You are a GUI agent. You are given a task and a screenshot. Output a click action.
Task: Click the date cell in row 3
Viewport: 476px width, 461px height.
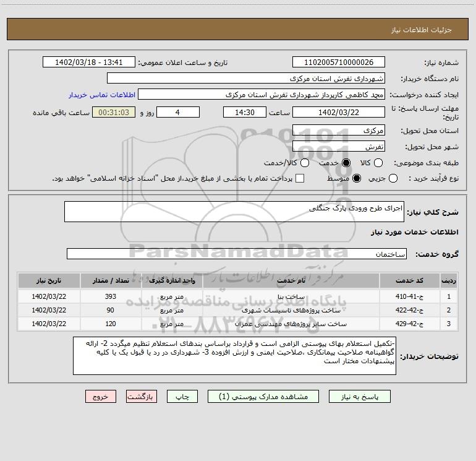pos(49,324)
